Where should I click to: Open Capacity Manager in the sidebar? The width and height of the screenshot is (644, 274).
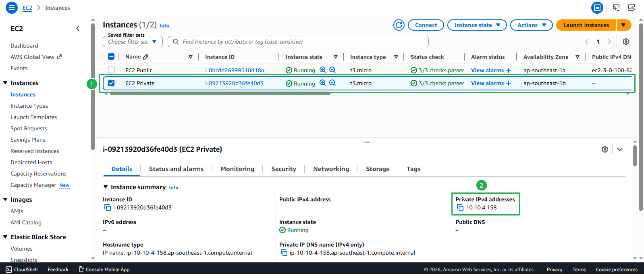coord(33,185)
